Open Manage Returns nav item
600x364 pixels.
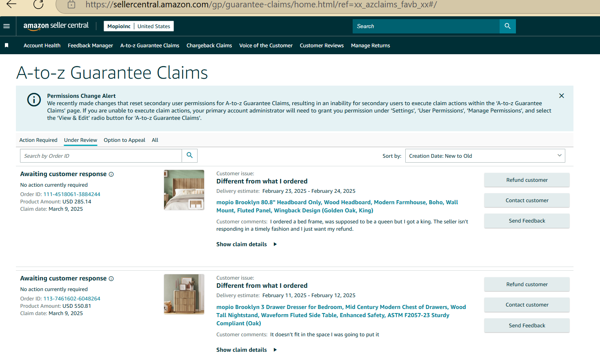click(x=371, y=46)
